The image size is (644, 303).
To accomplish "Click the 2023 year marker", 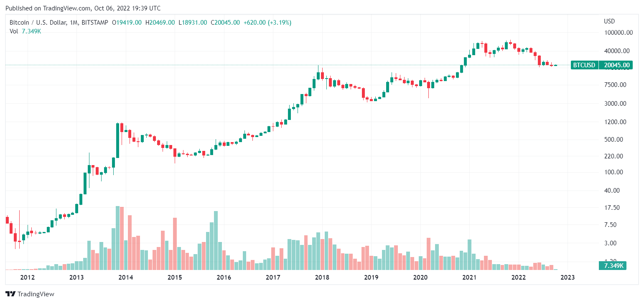I will pos(568,278).
